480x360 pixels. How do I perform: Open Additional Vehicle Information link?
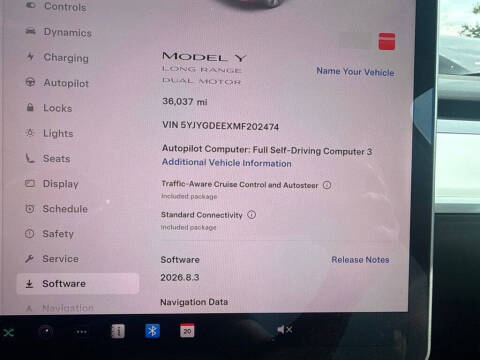pos(227,163)
